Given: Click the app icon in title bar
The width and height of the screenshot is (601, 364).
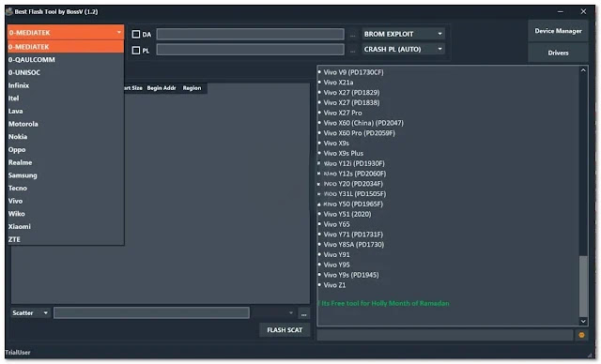Looking at the screenshot, I should tap(9, 11).
